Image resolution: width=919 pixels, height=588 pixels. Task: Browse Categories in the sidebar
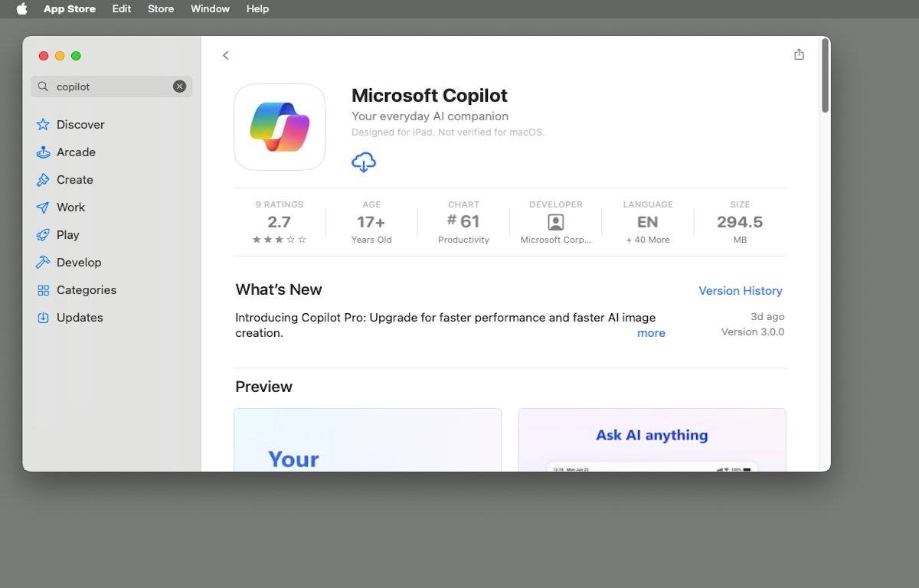point(86,290)
